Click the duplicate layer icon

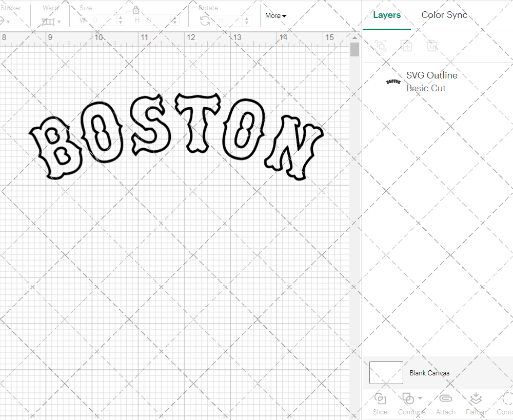coord(381,46)
